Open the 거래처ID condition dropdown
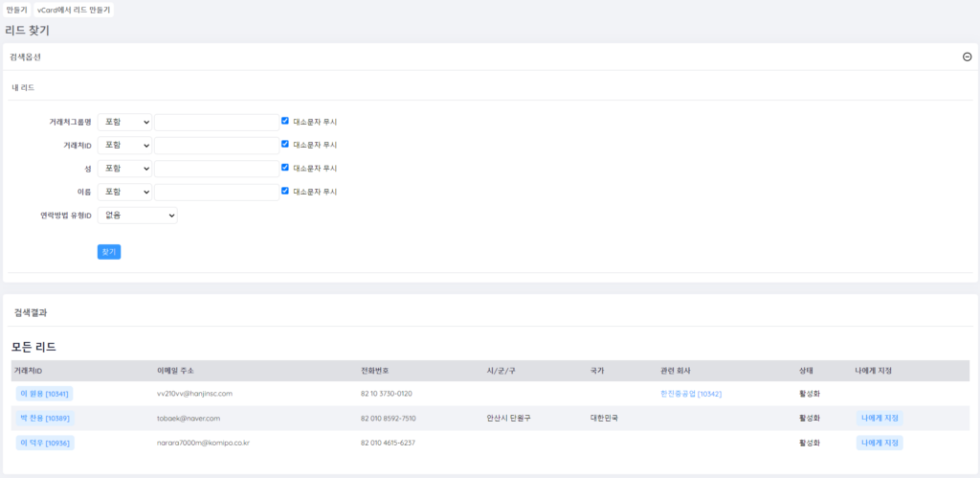980x478 pixels. [124, 146]
